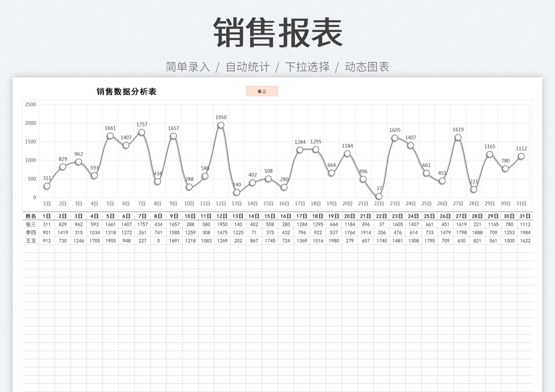Click the data point labeled 1661 on 5日
Image resolution: width=555 pixels, height=392 pixels.
[110, 136]
